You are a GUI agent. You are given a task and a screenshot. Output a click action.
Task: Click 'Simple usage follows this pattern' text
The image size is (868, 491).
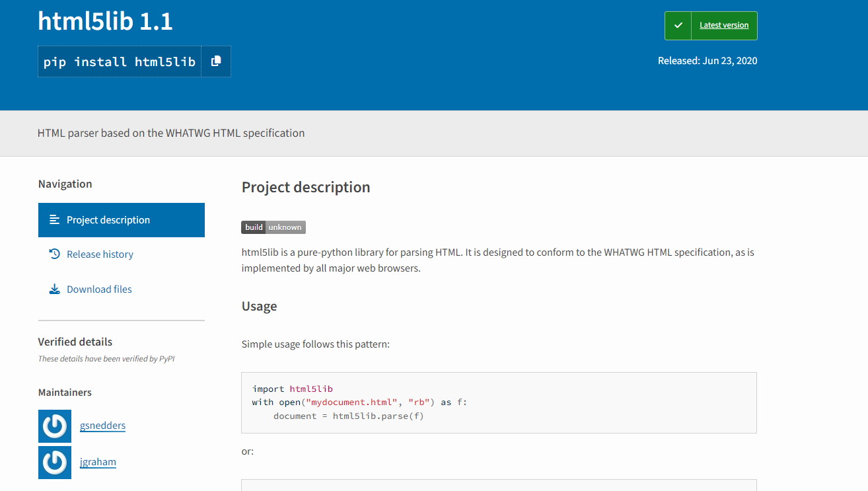316,344
